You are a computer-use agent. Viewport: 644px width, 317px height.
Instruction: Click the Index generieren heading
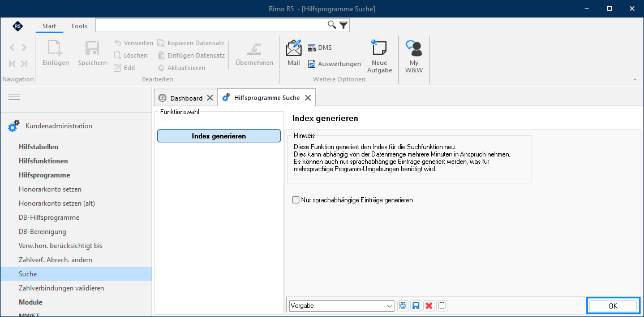point(325,119)
